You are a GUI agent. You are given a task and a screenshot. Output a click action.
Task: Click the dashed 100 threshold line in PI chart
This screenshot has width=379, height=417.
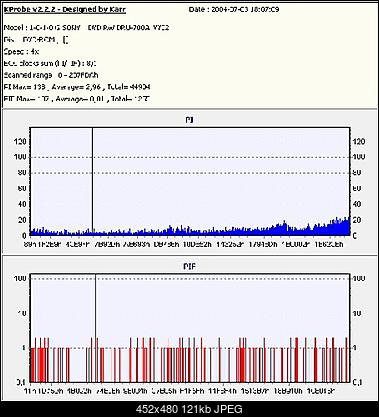pyautogui.click(x=190, y=157)
